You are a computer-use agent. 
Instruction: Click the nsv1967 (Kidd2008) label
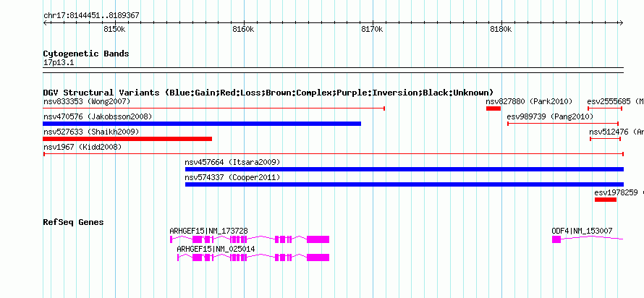click(82, 147)
